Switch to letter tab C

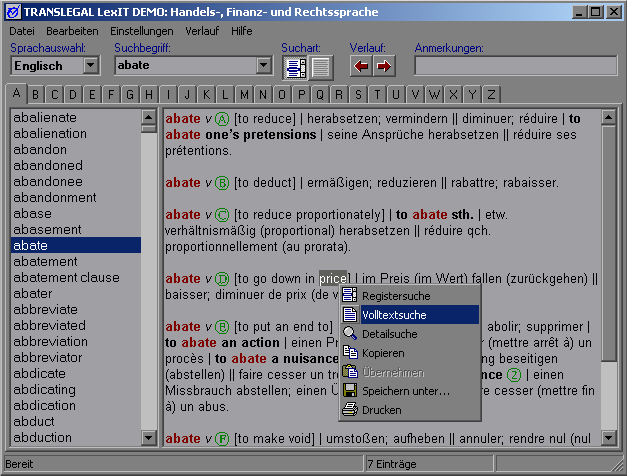coord(54,95)
